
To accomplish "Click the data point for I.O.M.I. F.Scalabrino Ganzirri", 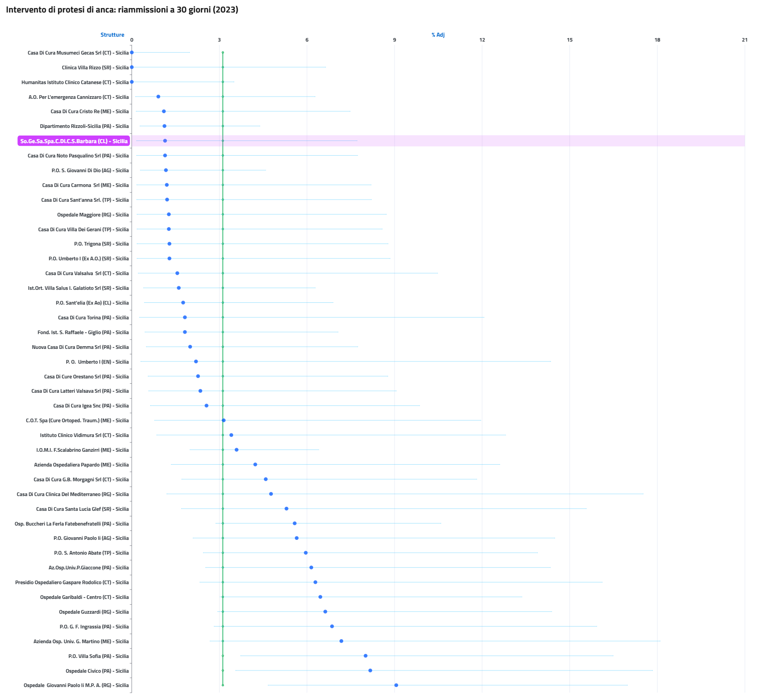I will [x=237, y=450].
